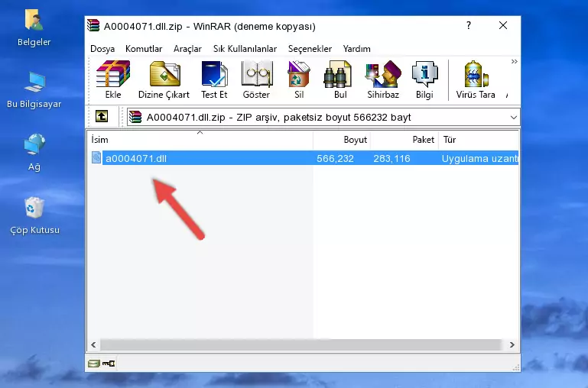Open the Göster (View) tool
588x388 pixels.
point(256,79)
